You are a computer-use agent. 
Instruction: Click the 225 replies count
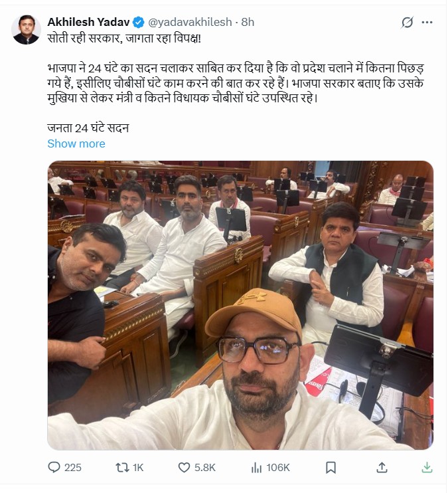(73, 468)
